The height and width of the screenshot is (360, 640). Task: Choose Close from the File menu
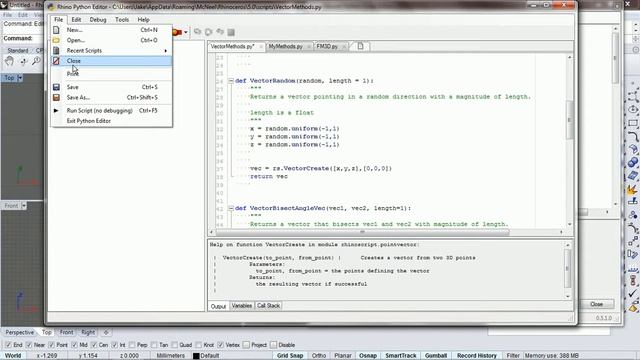111,61
